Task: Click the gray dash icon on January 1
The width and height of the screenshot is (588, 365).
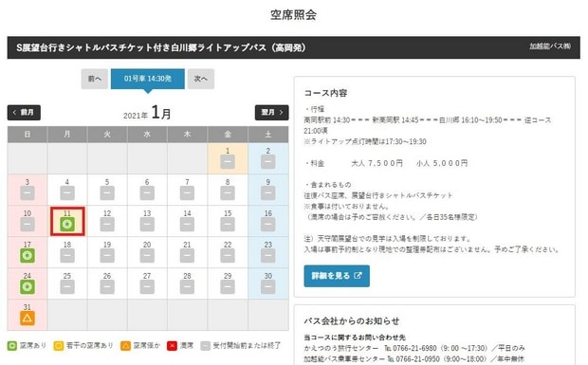Action: [228, 161]
